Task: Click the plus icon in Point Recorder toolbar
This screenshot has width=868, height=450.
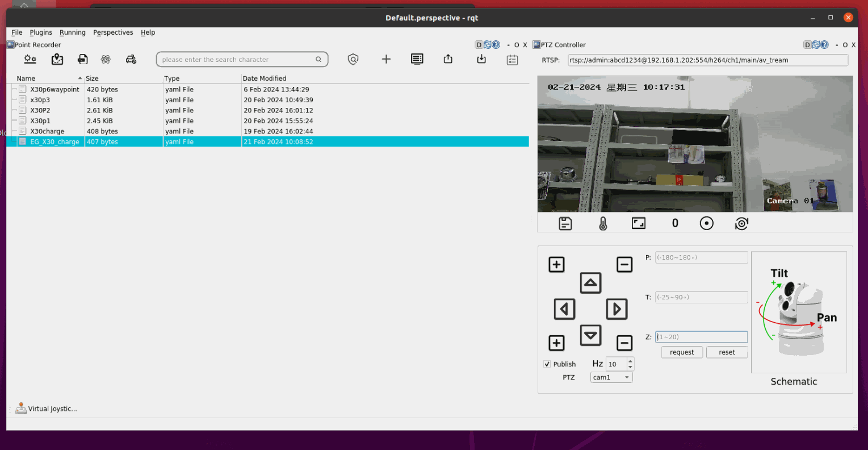Action: pyautogui.click(x=386, y=59)
